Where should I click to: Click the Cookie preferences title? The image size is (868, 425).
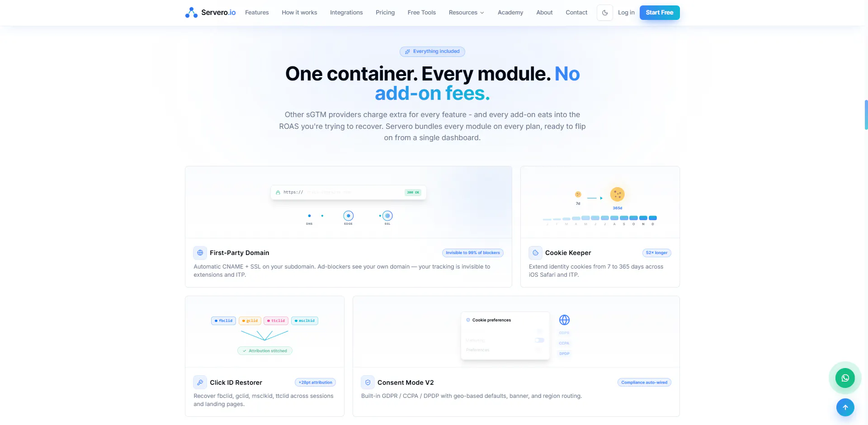point(491,320)
